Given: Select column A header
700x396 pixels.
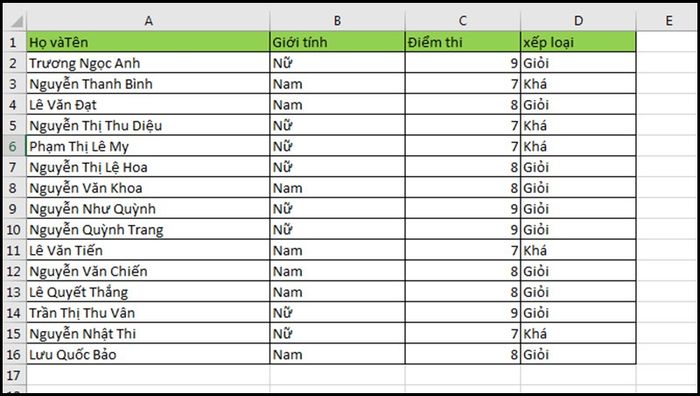Looking at the screenshot, I should coord(148,21).
